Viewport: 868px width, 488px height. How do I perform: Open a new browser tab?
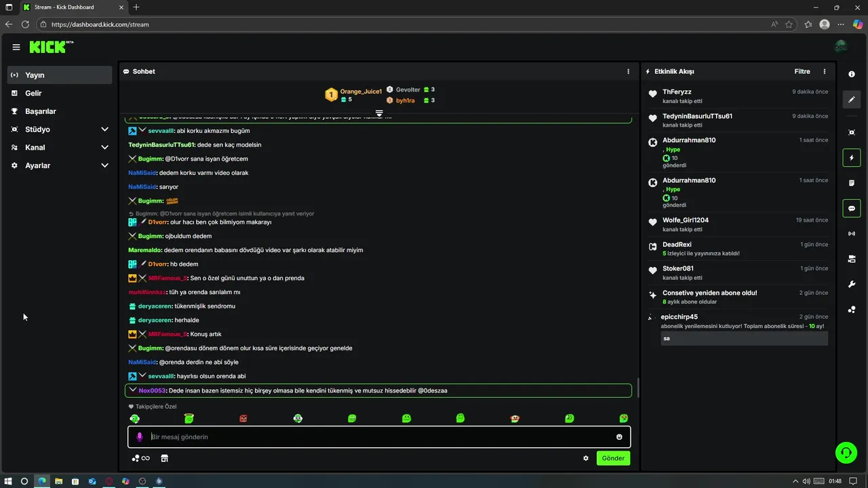pyautogui.click(x=136, y=7)
